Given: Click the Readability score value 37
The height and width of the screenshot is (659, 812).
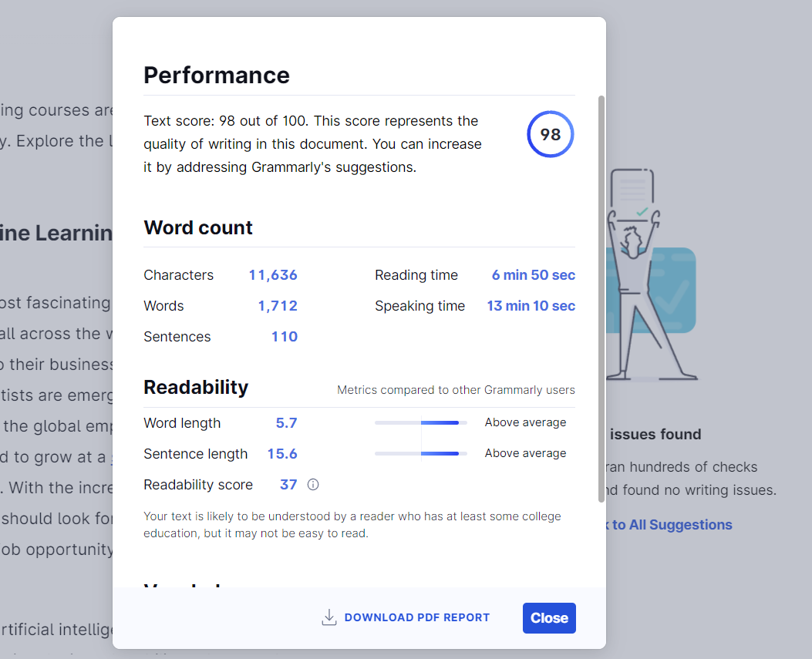Looking at the screenshot, I should point(288,485).
